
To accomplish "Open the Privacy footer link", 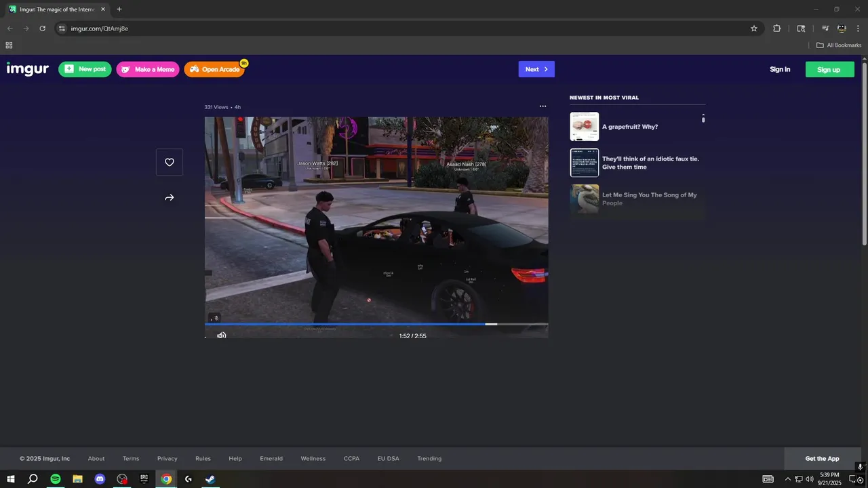I will pos(167,459).
